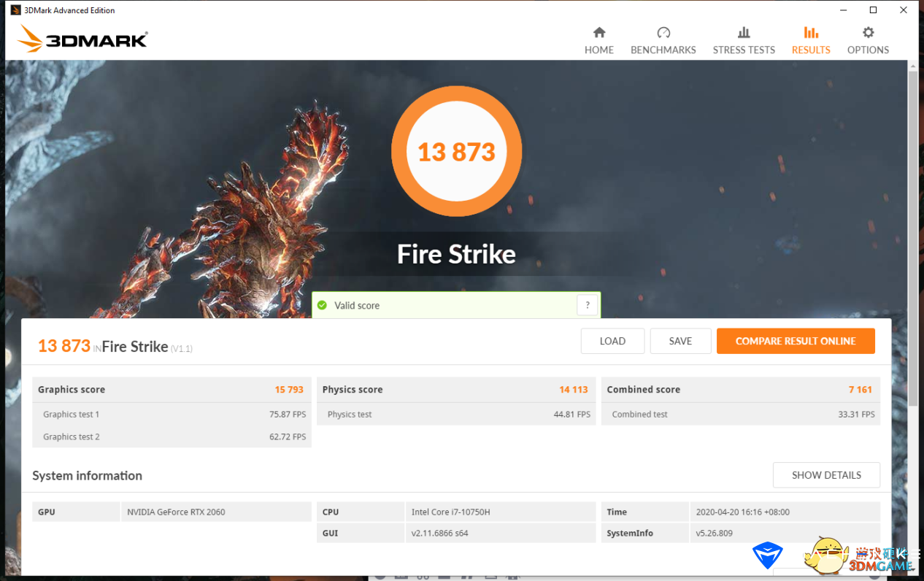Click the Valid score label
Screen dimensions: 924x581
357,305
